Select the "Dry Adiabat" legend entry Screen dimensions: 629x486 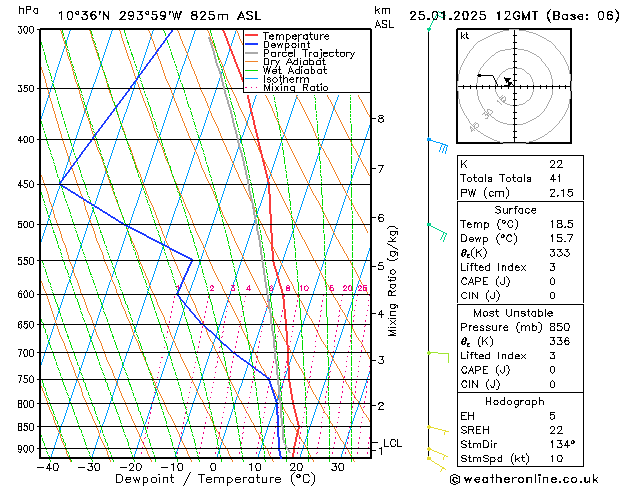click(294, 62)
